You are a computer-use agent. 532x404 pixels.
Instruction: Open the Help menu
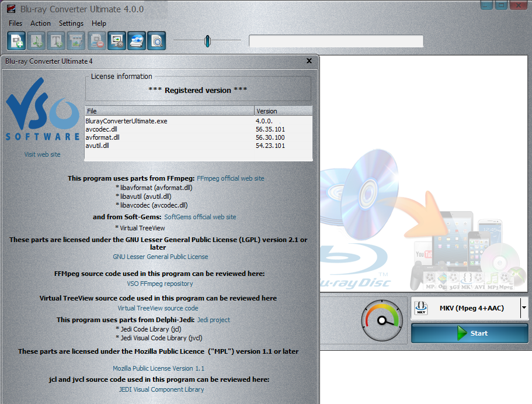[x=99, y=23]
